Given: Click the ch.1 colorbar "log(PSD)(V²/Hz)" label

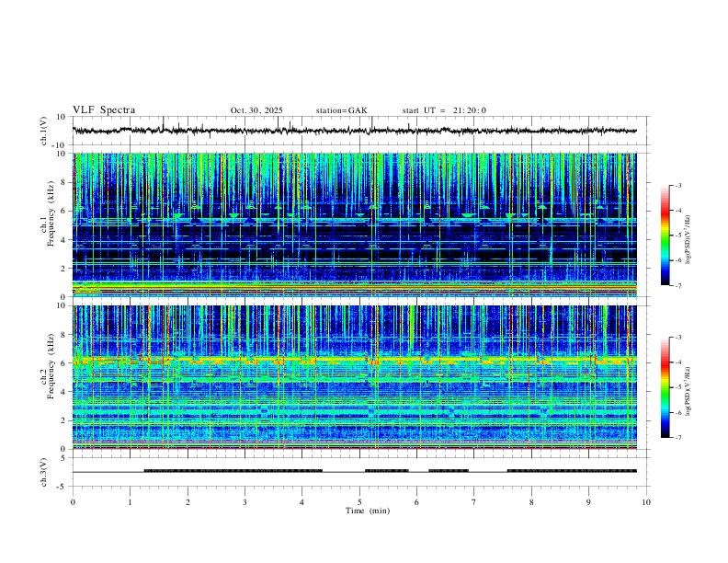Looking at the screenshot, I should click(x=688, y=239).
